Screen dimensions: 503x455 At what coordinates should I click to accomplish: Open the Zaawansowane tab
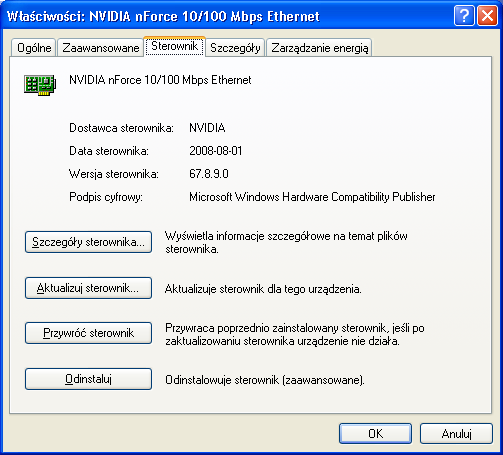tap(101, 48)
